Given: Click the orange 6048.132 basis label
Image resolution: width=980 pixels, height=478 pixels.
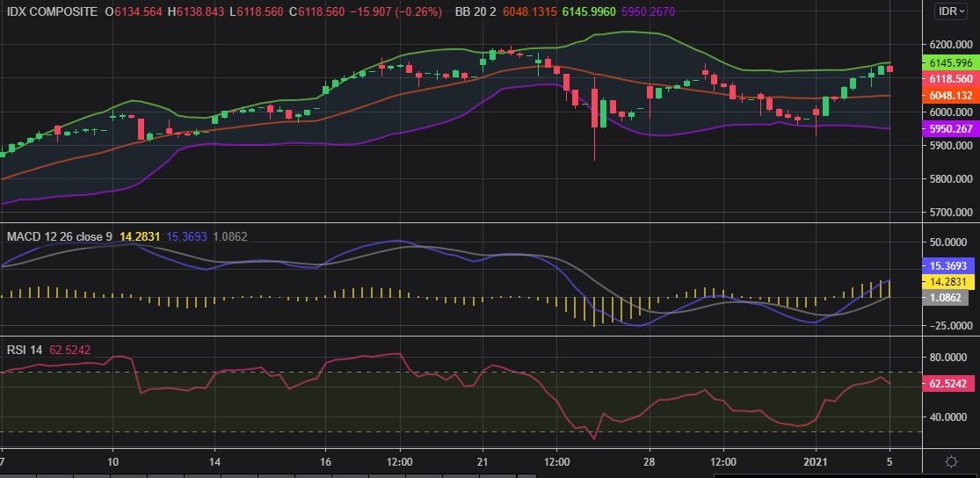Looking at the screenshot, I should click(x=949, y=96).
